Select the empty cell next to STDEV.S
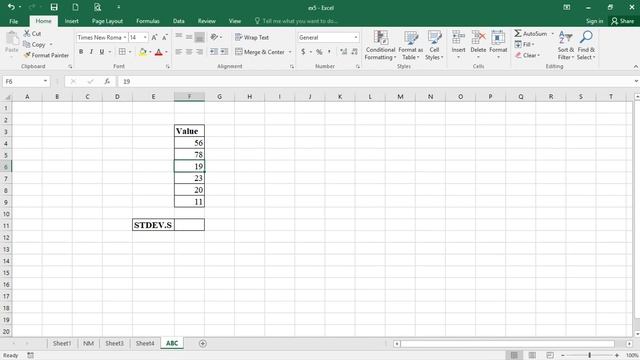The height and width of the screenshot is (360, 640). [x=189, y=224]
